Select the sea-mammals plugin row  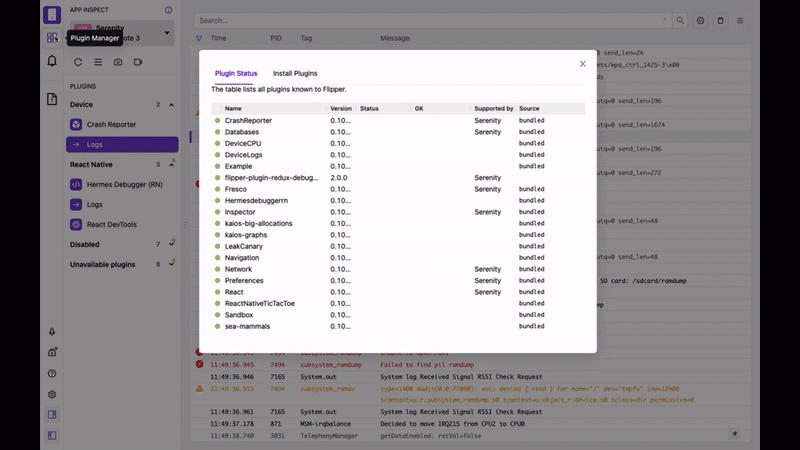point(398,327)
